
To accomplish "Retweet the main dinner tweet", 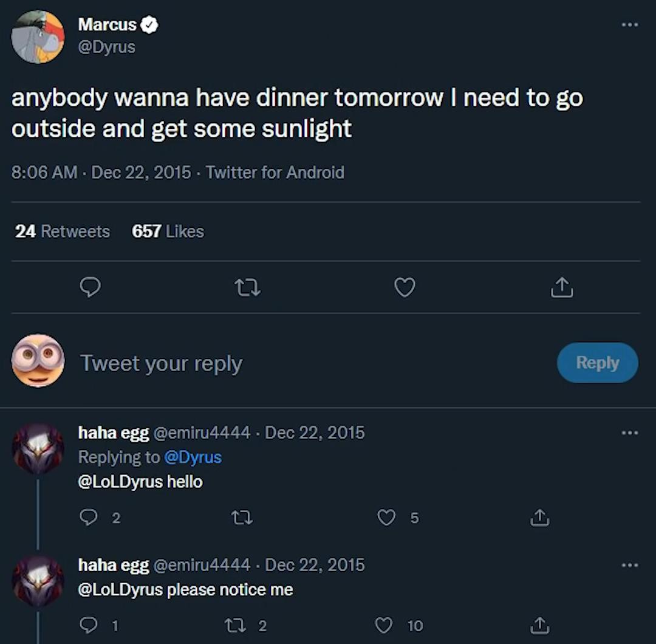I will pos(247,287).
